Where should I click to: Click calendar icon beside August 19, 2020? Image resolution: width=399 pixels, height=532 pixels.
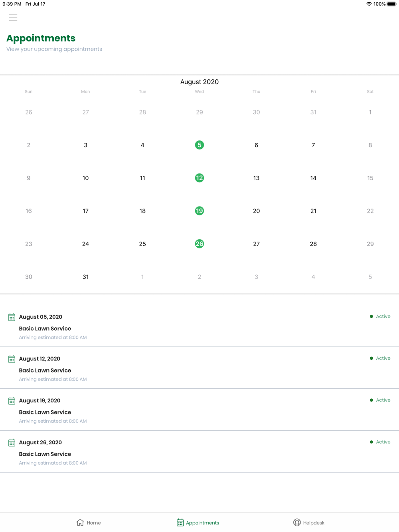click(x=12, y=401)
